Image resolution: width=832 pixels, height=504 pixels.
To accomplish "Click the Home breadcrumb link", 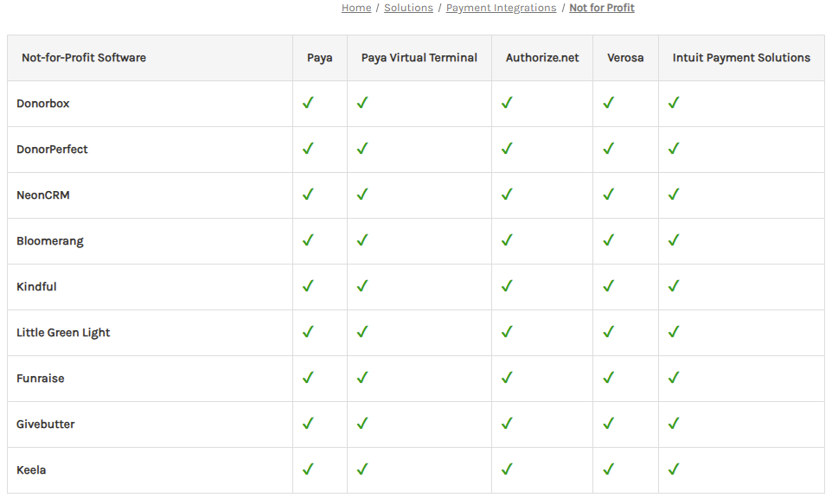I will tap(356, 8).
